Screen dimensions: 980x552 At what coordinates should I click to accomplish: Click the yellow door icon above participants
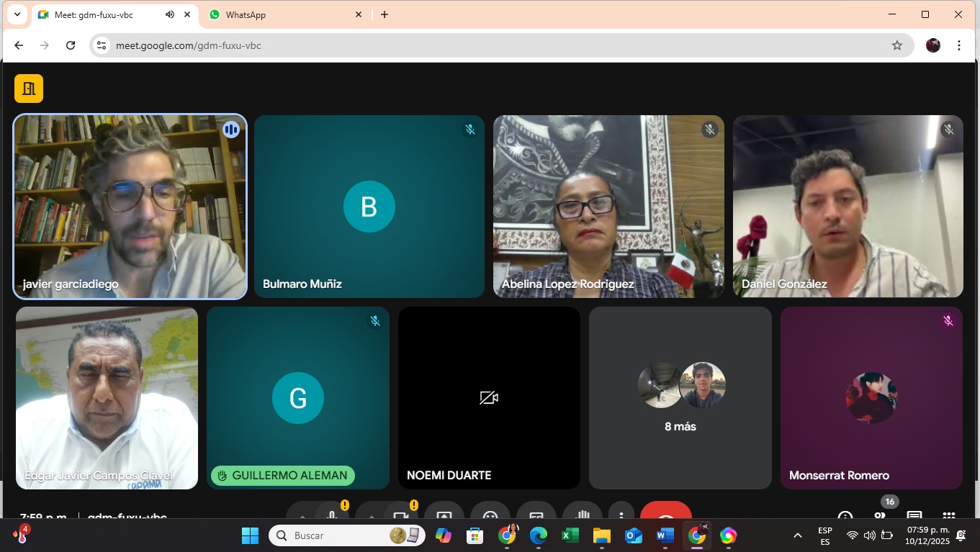29,89
